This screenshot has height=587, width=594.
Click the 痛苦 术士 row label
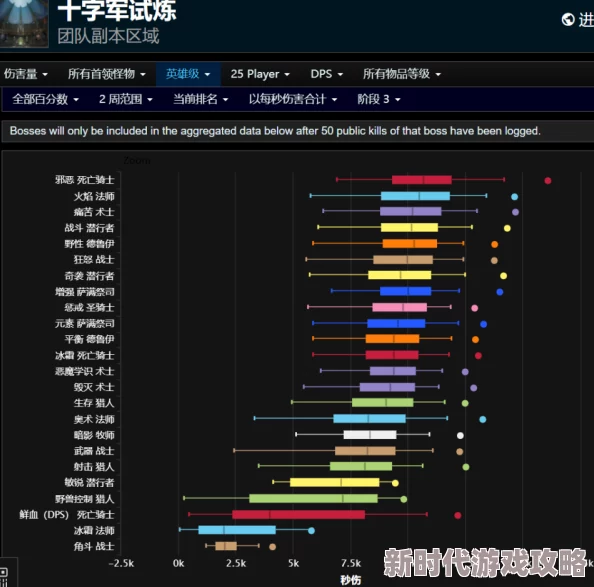[x=94, y=212]
